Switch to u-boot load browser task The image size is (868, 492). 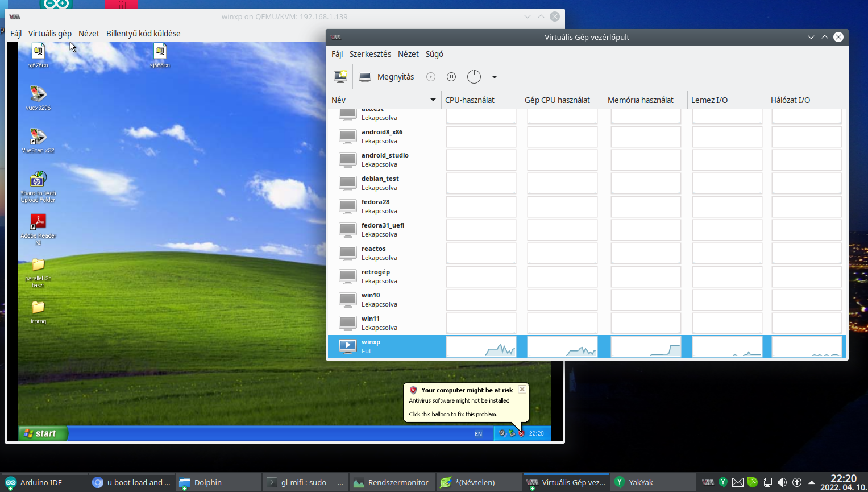point(131,482)
